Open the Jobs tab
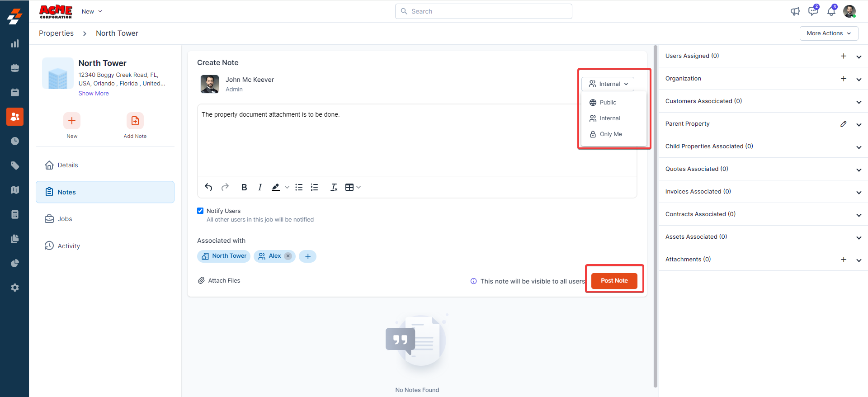The height and width of the screenshot is (397, 868). pos(105,219)
